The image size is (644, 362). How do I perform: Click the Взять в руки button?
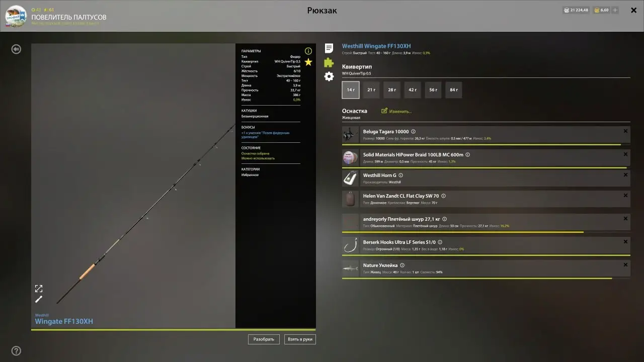click(x=300, y=339)
